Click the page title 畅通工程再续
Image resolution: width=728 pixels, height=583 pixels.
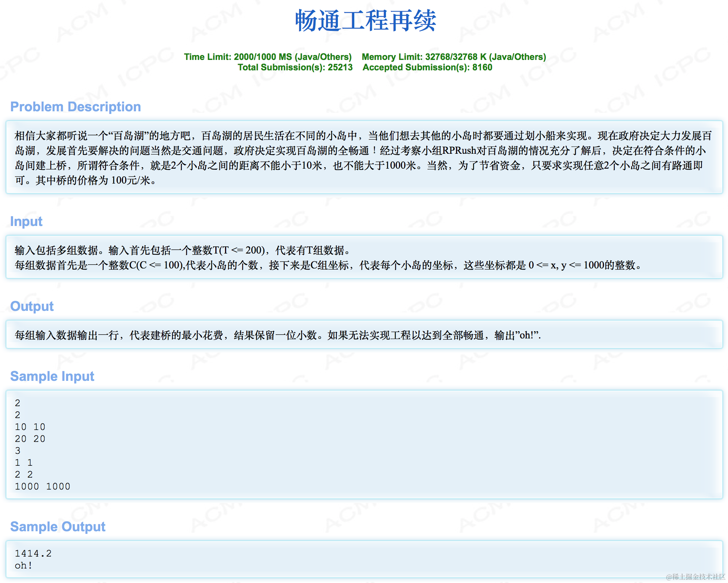coord(365,21)
